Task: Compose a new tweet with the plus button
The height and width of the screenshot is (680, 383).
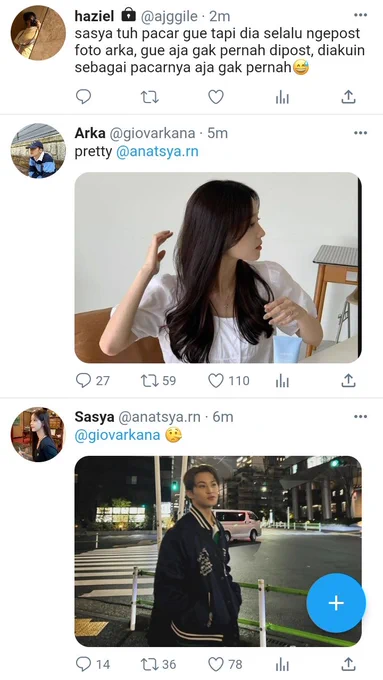Action: click(x=336, y=603)
